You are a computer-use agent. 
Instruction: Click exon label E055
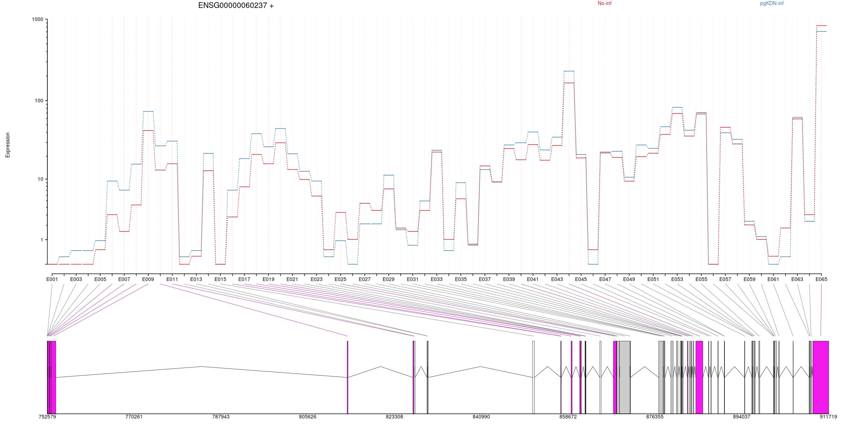[x=701, y=279]
